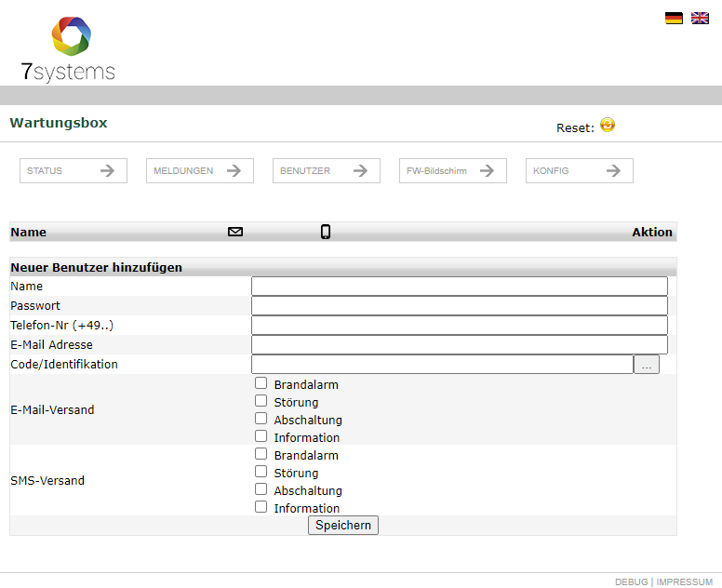Click the Wartungsbox heading
This screenshot has width=722, height=588.
(59, 123)
